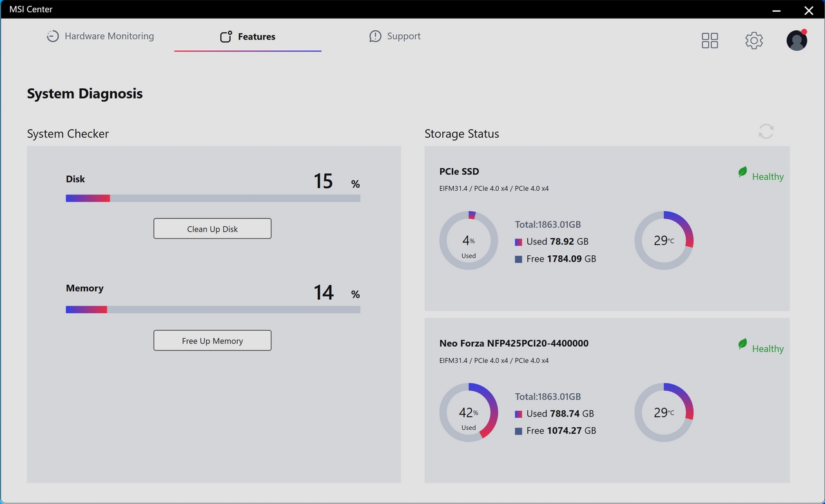
Task: Select the Used 78.92 GB value
Action: point(558,242)
